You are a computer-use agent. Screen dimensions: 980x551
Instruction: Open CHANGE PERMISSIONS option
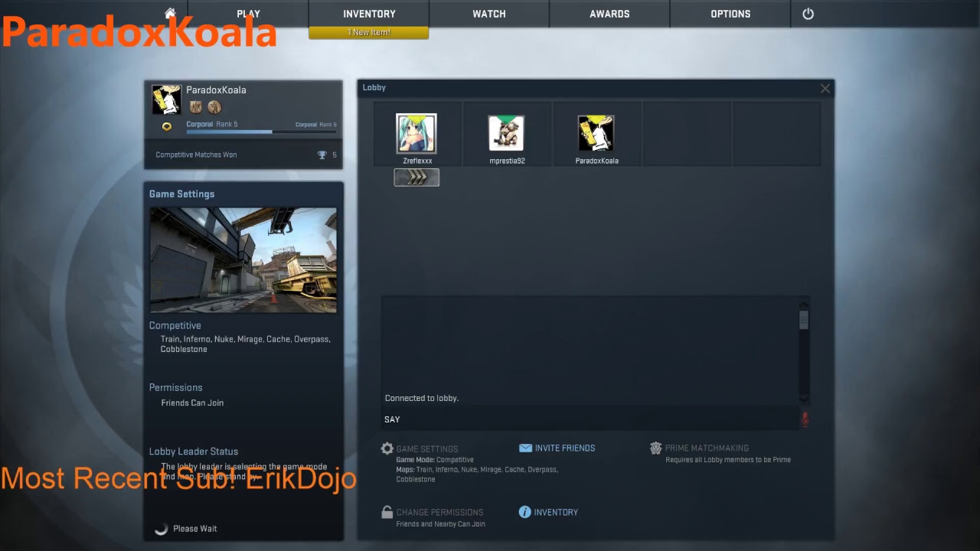(x=439, y=513)
